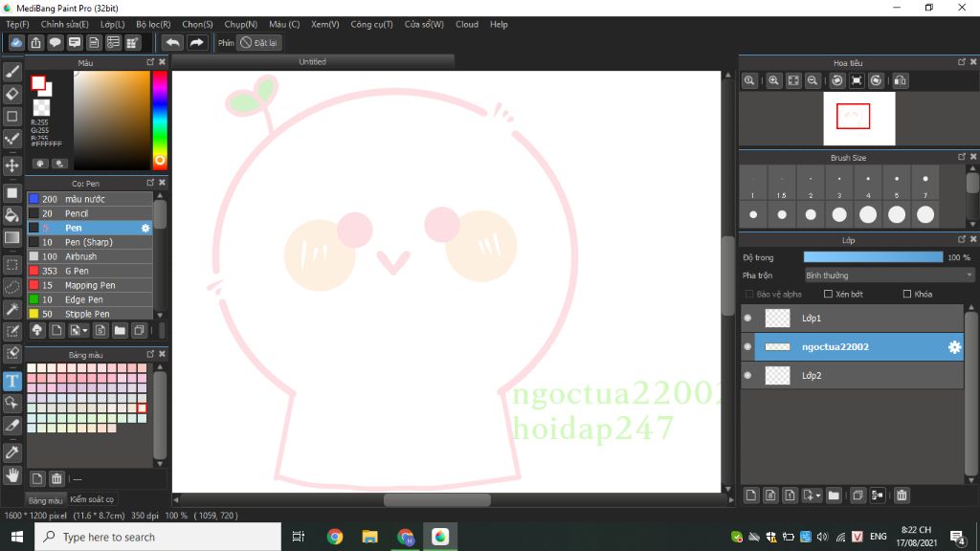This screenshot has height=551, width=980.
Task: Open the Cloud menu
Action: click(467, 24)
